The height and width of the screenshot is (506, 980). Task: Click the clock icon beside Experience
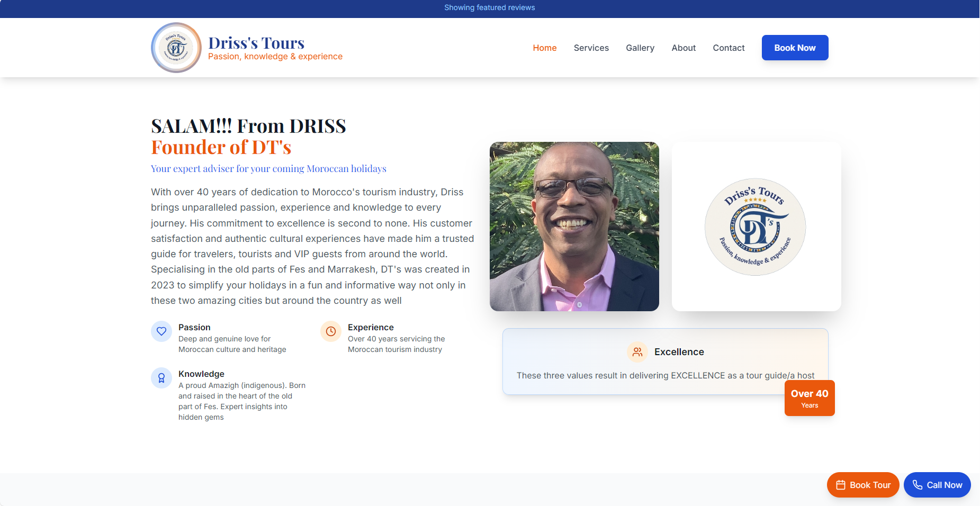point(330,331)
